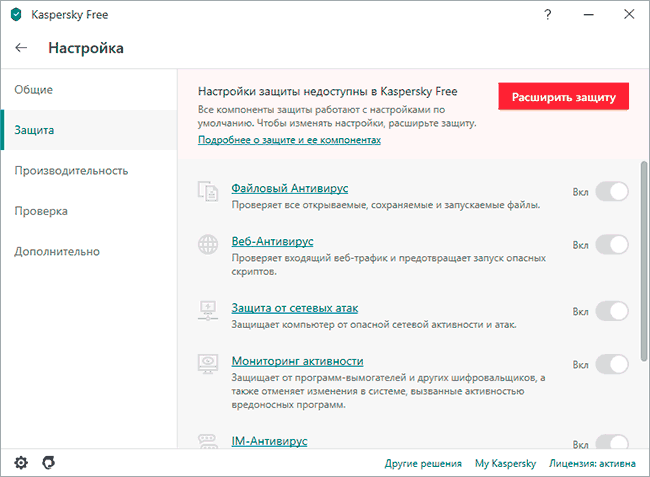The image size is (650, 477).
Task: Click the Веб-Антивирус globe icon
Action: point(208,244)
